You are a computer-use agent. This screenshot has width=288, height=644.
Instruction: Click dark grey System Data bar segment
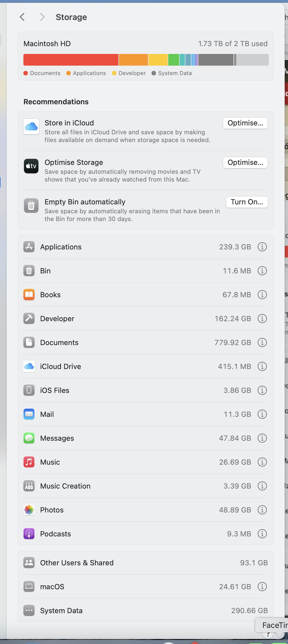[x=216, y=60]
